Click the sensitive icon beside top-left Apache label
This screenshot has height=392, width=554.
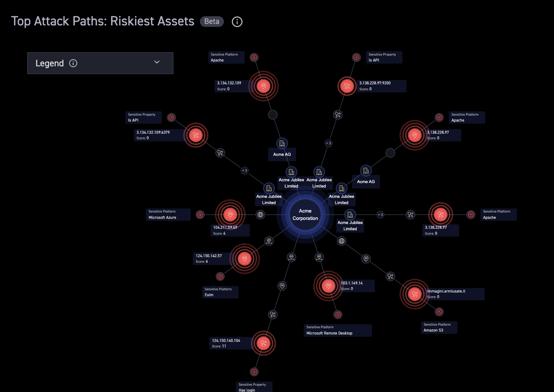tap(254, 57)
